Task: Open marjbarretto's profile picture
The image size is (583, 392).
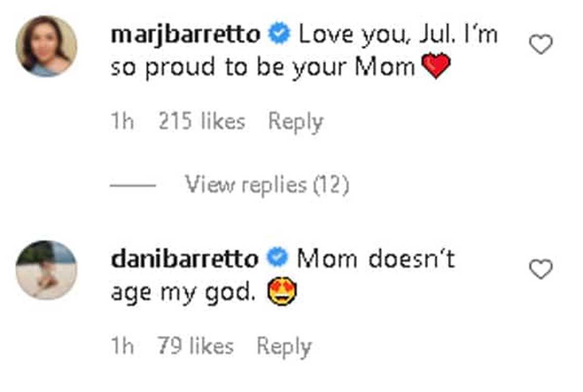Action: coord(46,46)
